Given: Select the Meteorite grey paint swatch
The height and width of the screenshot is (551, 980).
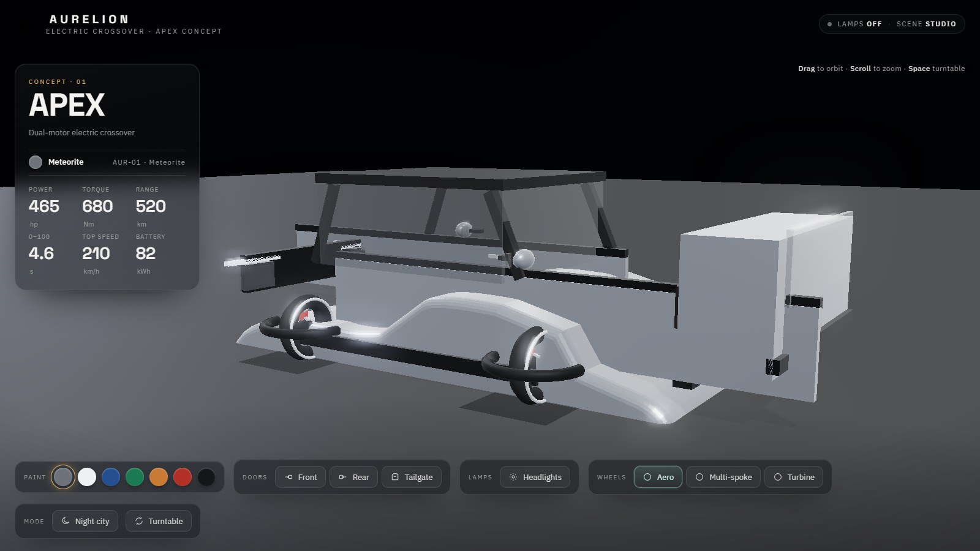Looking at the screenshot, I should 63,477.
